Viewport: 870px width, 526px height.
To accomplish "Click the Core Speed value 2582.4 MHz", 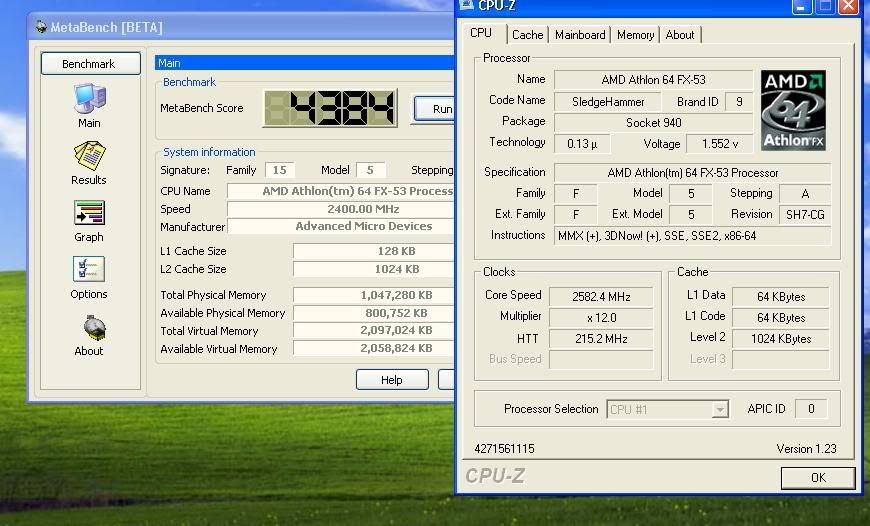I will click(x=601, y=297).
